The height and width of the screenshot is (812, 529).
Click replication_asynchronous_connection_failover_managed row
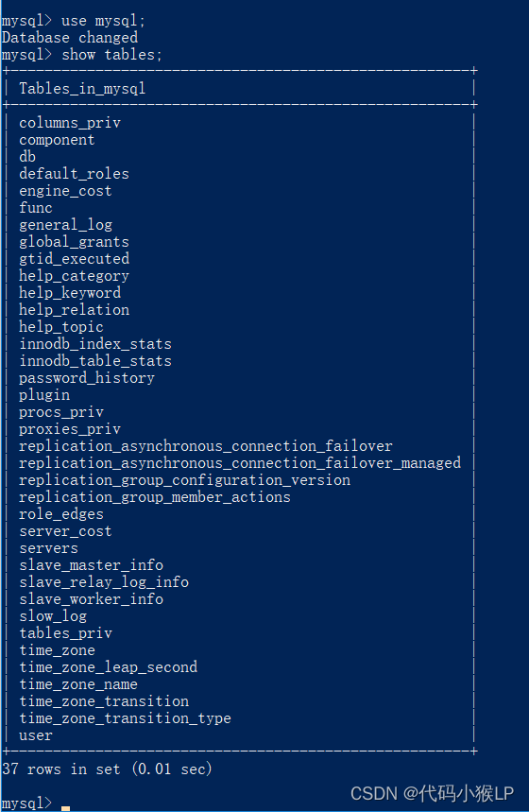[240, 463]
